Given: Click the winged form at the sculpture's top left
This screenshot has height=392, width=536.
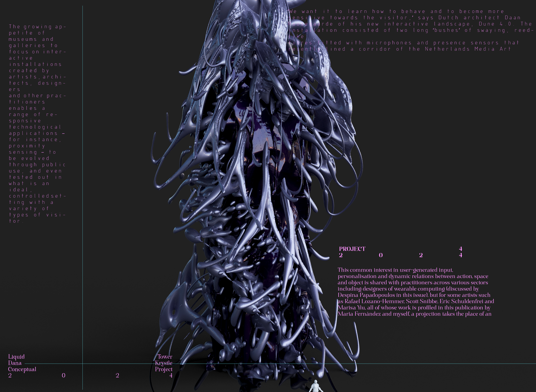Looking at the screenshot, I should (x=226, y=28).
